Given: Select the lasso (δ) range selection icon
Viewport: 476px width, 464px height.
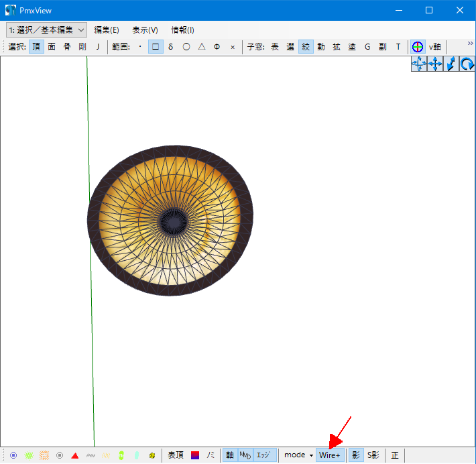Looking at the screenshot, I should click(x=171, y=47).
